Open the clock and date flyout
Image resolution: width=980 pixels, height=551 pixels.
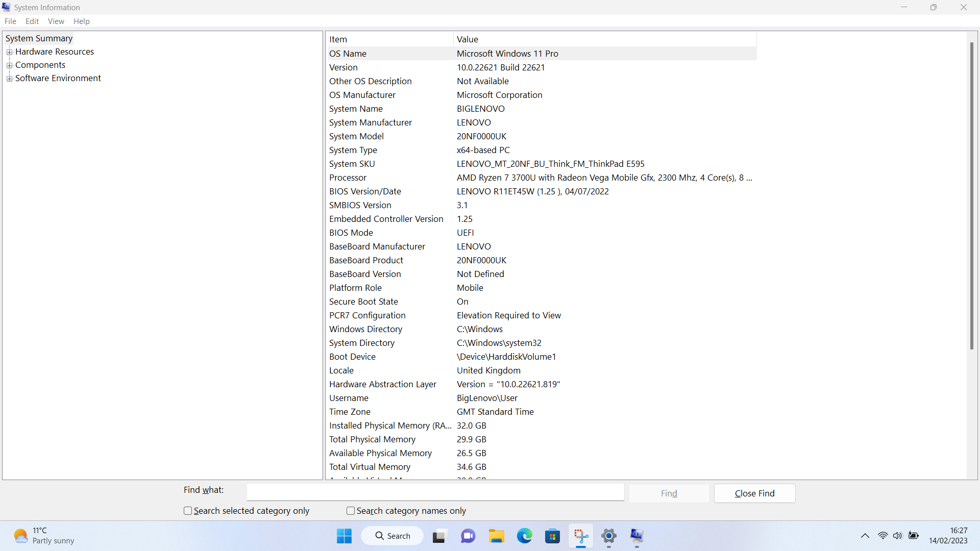tap(948, 536)
